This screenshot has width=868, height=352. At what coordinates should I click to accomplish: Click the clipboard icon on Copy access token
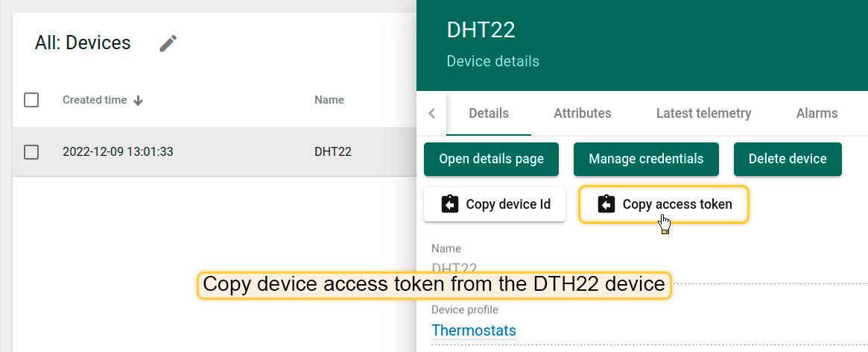606,204
